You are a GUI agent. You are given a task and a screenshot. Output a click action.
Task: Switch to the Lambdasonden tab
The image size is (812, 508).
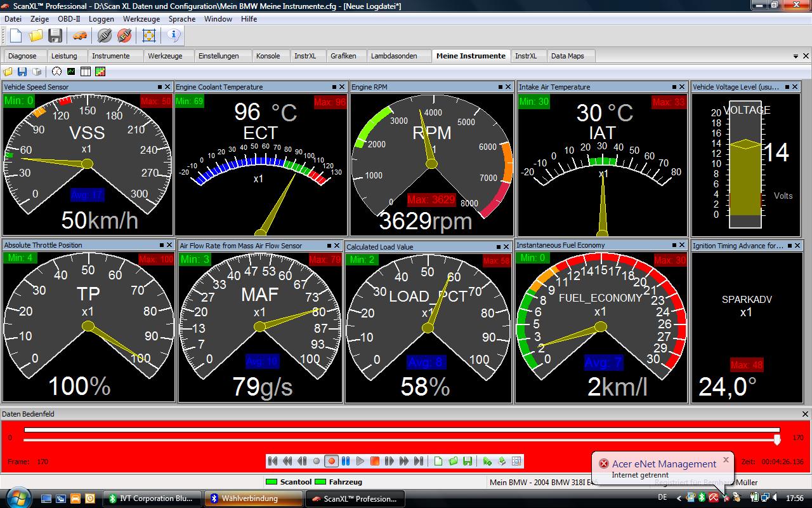(x=394, y=56)
